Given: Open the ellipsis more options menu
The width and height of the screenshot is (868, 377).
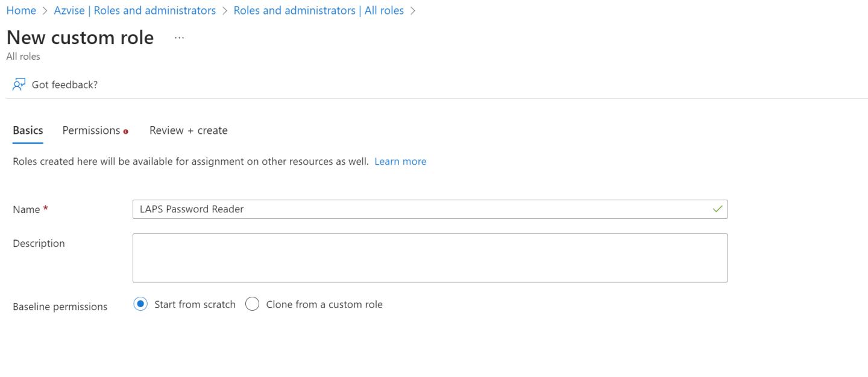Looking at the screenshot, I should (x=179, y=37).
